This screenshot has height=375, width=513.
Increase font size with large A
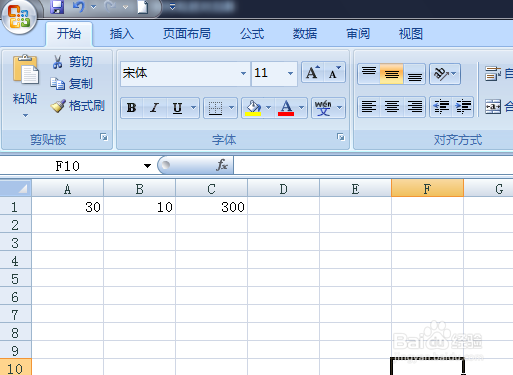click(x=313, y=72)
